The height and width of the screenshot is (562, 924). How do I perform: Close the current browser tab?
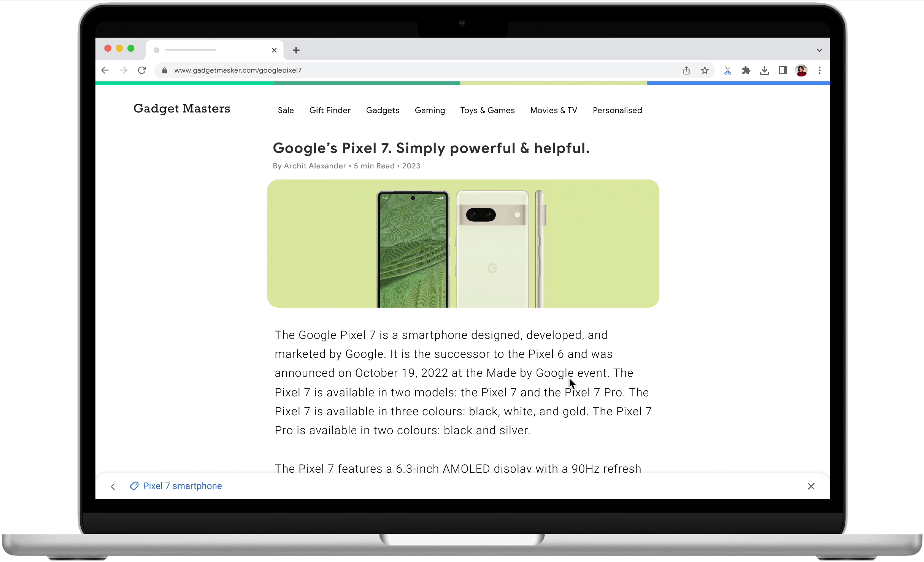click(274, 50)
